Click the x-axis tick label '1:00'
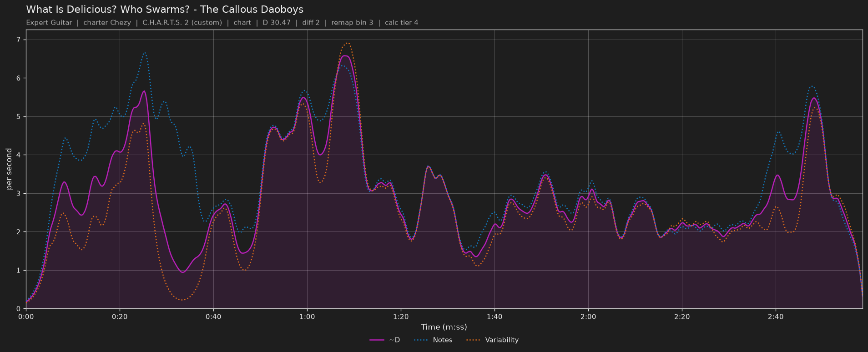Viewport: 868px width, 352px height. [x=307, y=317]
